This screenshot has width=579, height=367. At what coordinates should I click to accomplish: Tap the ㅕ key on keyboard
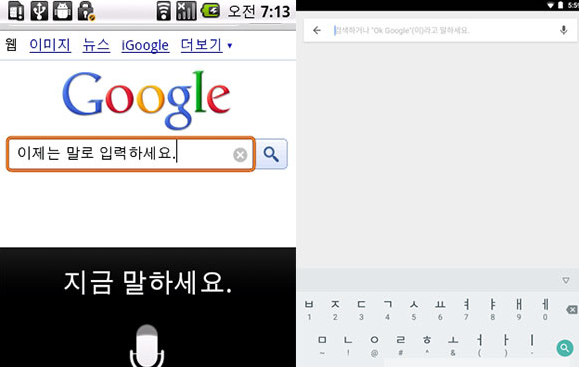tap(466, 309)
